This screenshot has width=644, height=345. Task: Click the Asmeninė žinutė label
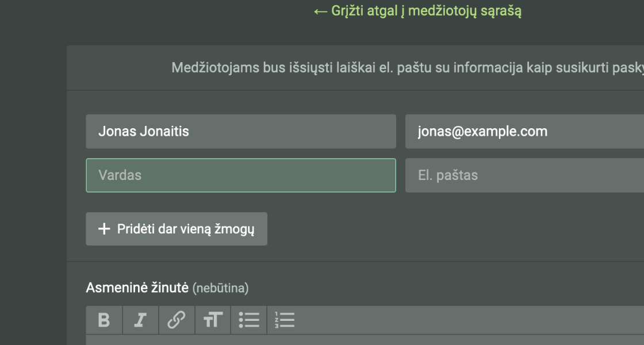pos(137,288)
